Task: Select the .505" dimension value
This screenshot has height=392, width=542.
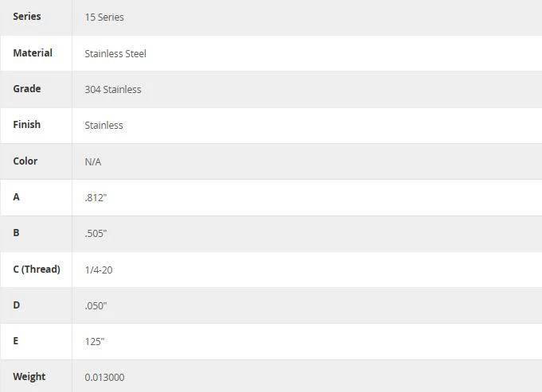Action: [96, 234]
